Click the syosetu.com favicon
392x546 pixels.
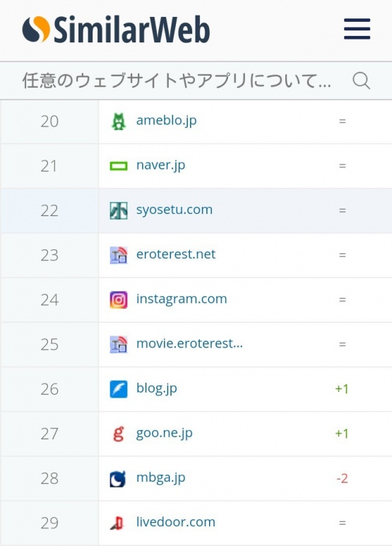[x=119, y=210]
